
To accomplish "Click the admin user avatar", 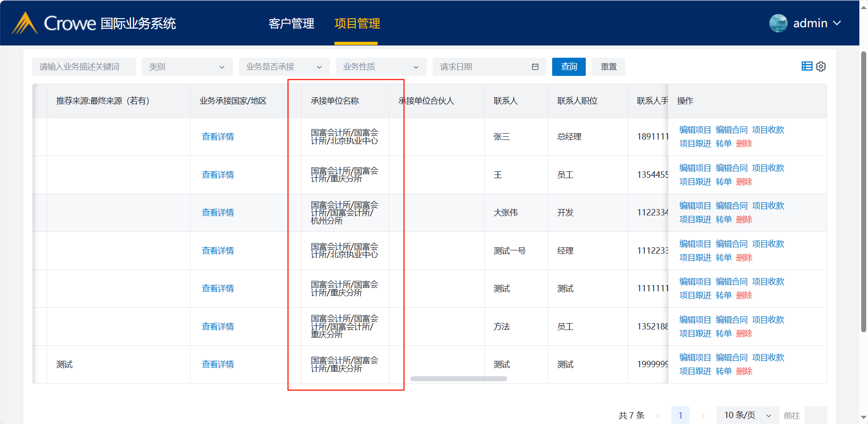I will click(778, 23).
